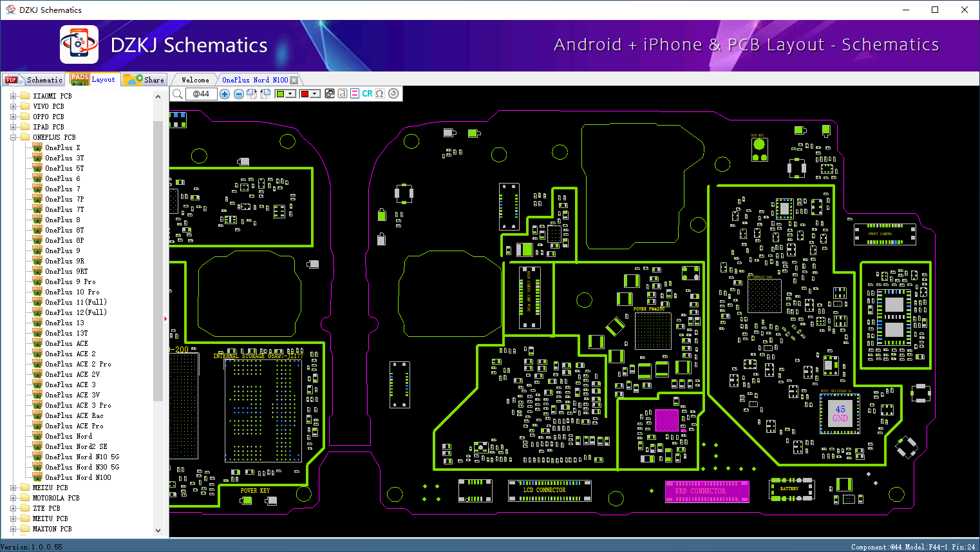The width and height of the screenshot is (980, 552).
Task: Expand the XIAOMI PCB folder
Action: pos(13,96)
